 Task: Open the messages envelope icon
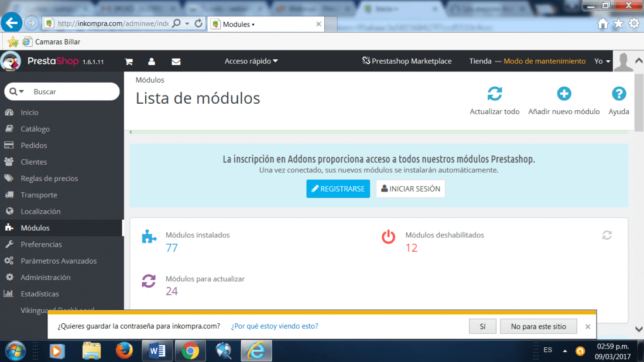(x=176, y=62)
